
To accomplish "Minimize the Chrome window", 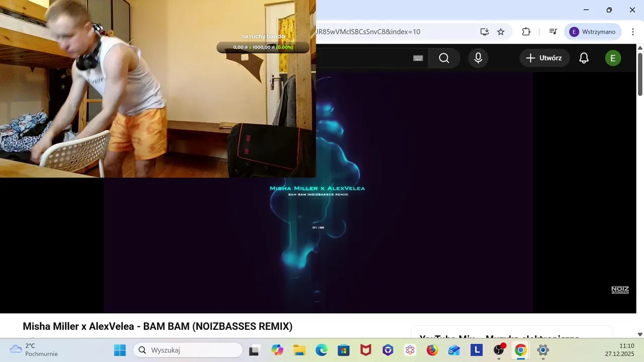I will [x=586, y=10].
